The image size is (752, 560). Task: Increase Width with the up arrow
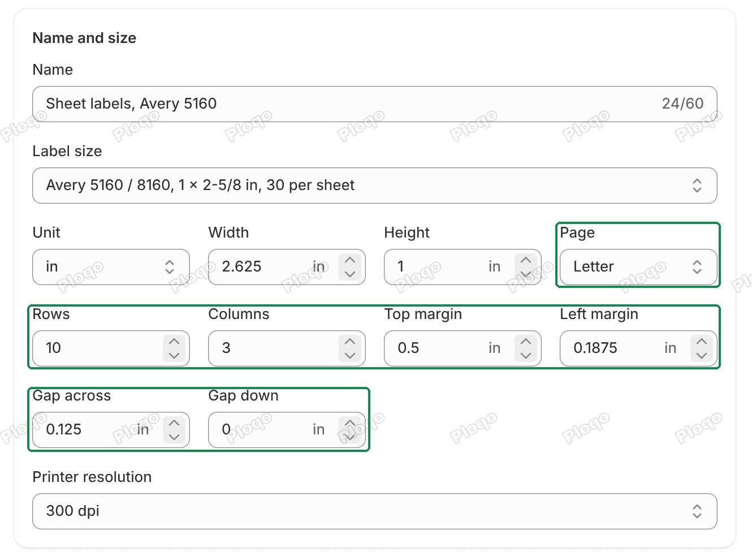(x=350, y=260)
